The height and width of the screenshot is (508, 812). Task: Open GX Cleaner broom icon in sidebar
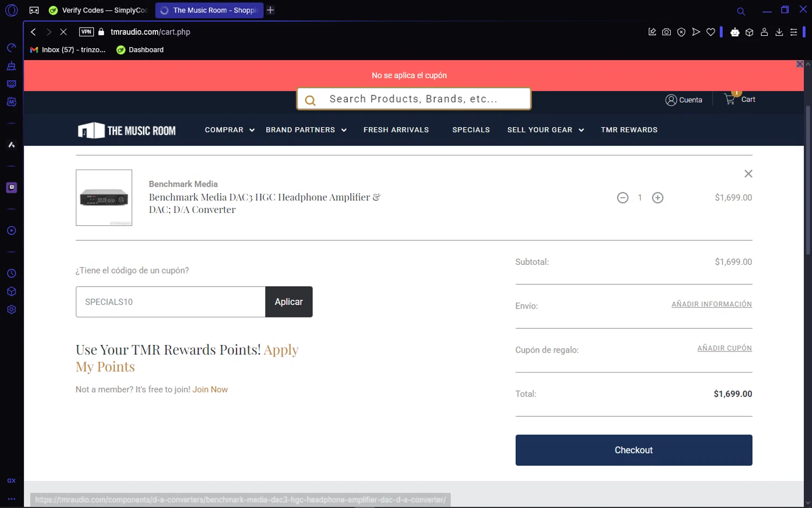tap(11, 66)
